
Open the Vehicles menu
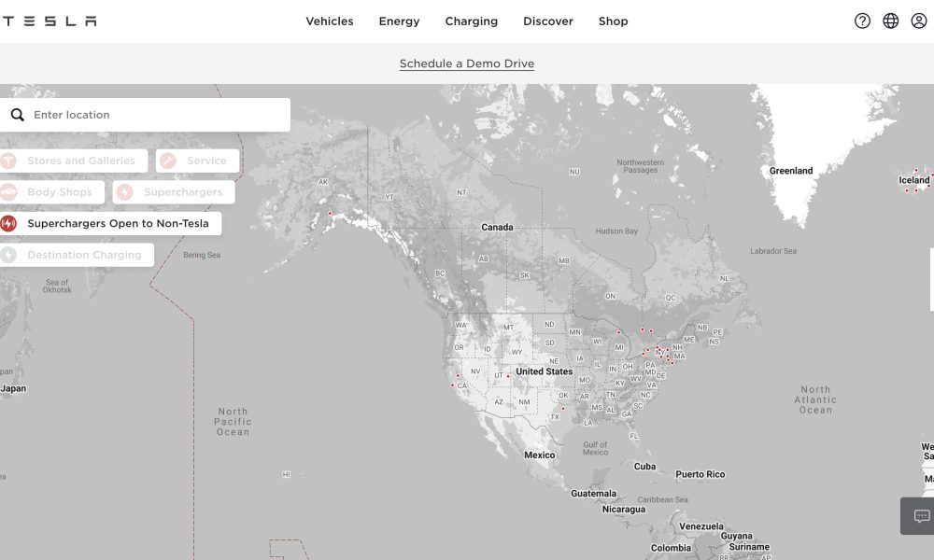330,21
